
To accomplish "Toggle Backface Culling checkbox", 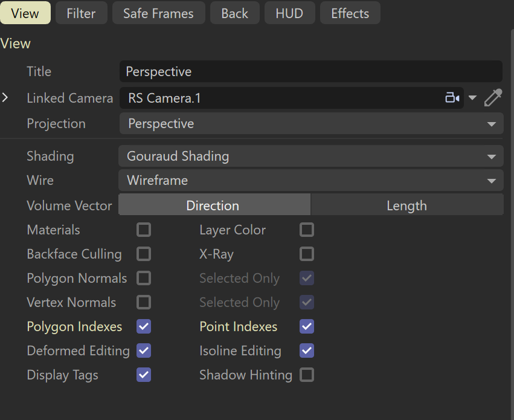I will point(144,254).
